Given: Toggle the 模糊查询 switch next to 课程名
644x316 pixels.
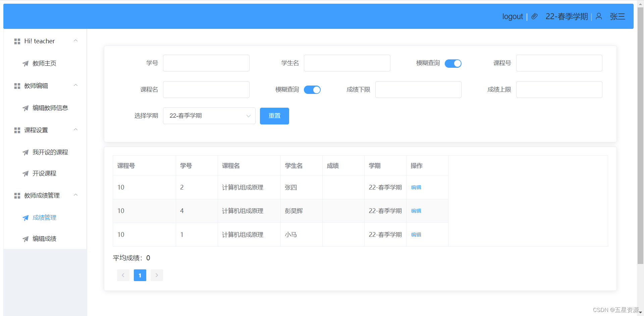Looking at the screenshot, I should pyautogui.click(x=312, y=90).
